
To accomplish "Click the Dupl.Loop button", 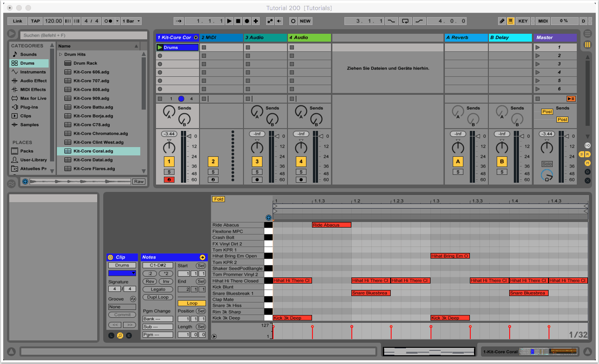I will point(158,297).
